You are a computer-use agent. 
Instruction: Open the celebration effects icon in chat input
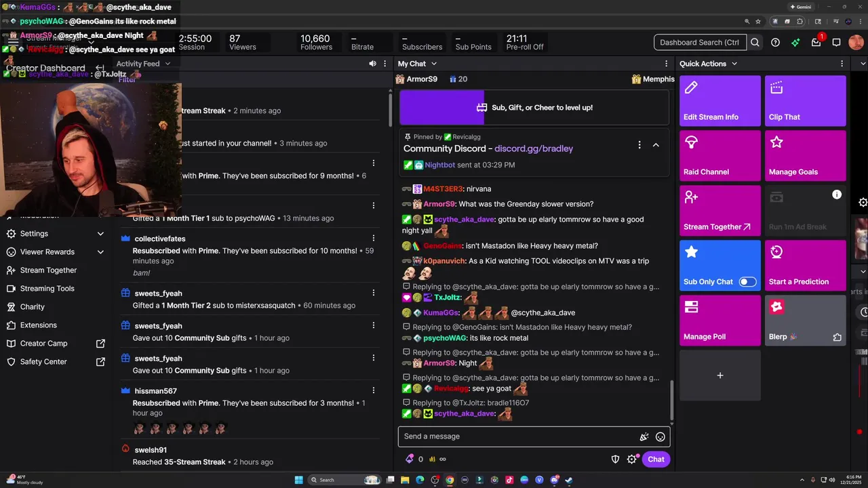[644, 437]
